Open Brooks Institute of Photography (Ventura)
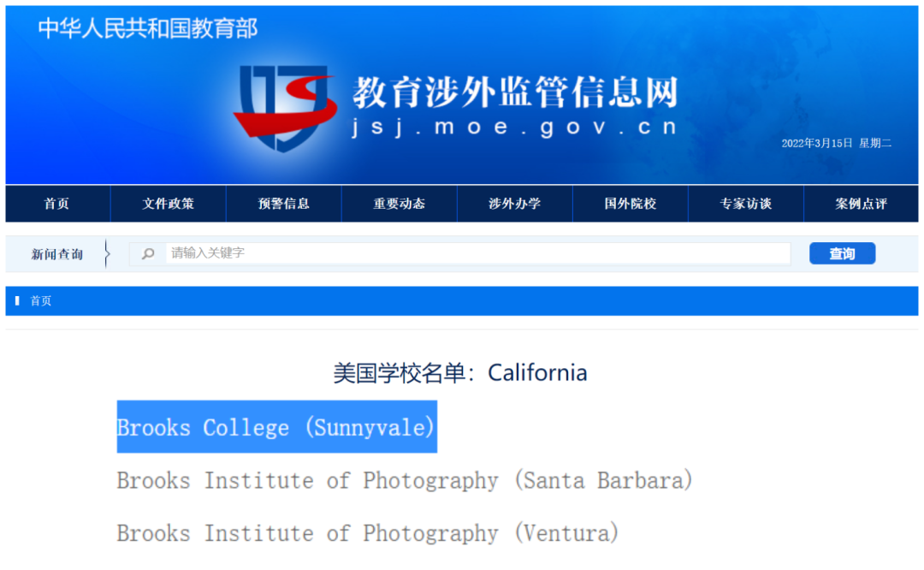 (x=367, y=533)
